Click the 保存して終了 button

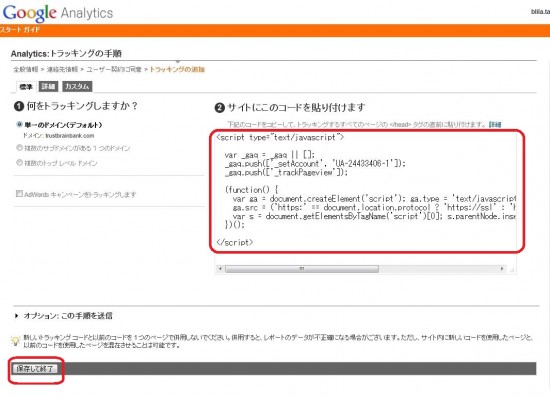pos(35,369)
